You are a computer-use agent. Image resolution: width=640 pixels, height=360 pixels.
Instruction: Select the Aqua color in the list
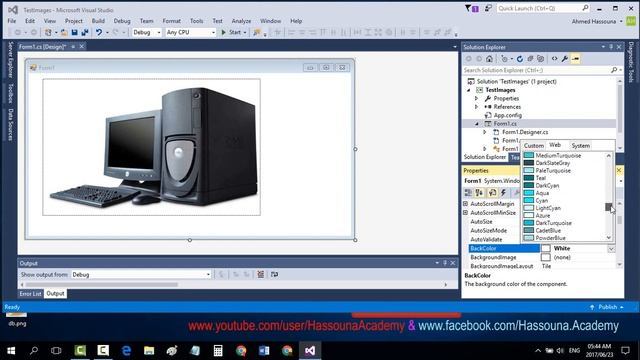[x=542, y=193]
